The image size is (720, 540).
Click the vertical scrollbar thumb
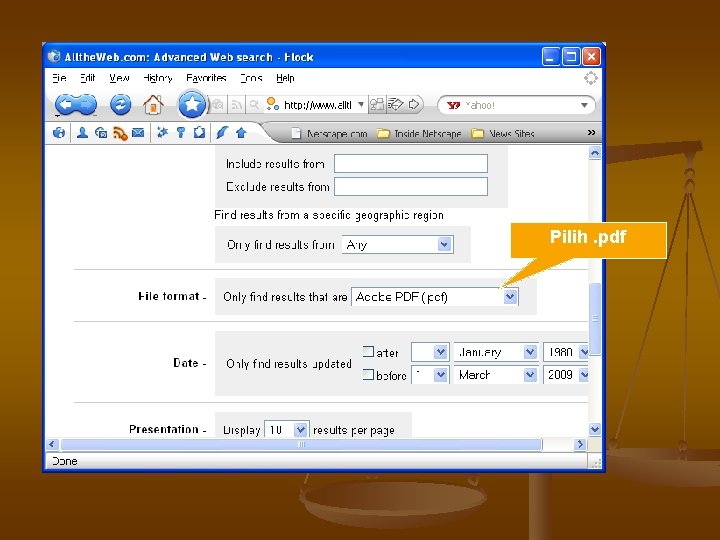pos(595,319)
